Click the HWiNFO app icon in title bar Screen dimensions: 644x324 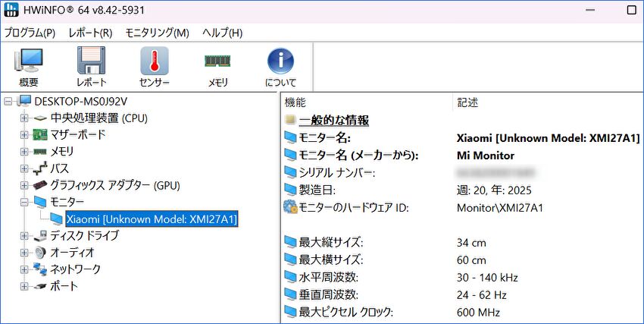pyautogui.click(x=11, y=10)
